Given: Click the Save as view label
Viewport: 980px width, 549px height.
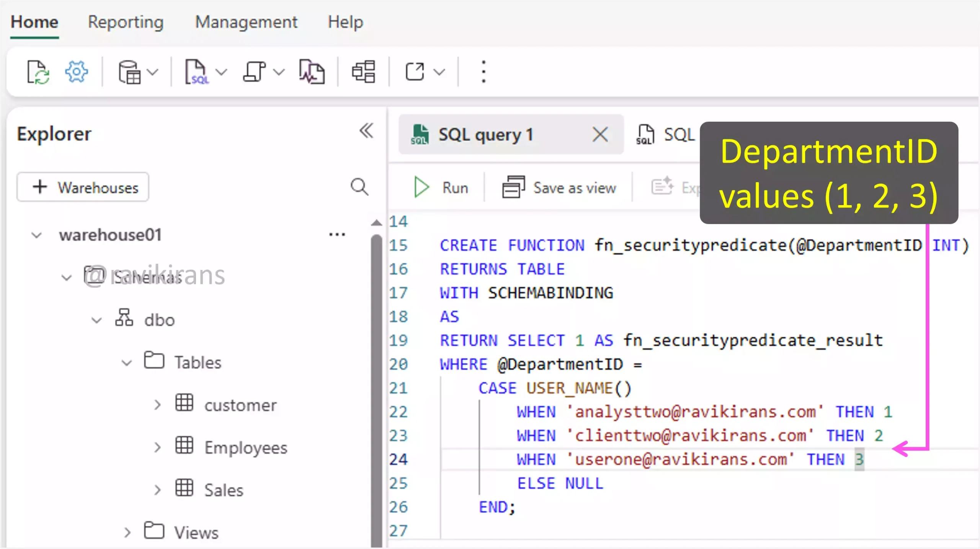Looking at the screenshot, I should 575,188.
